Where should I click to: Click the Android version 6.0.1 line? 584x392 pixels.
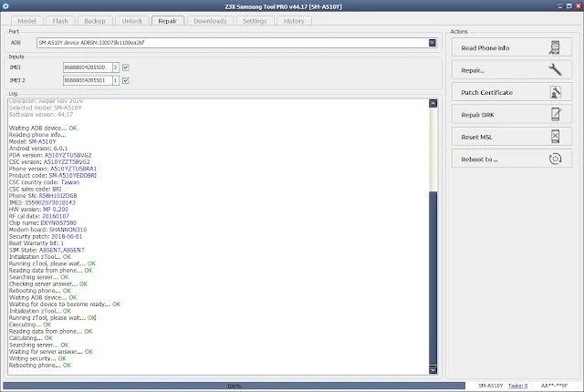(38, 149)
